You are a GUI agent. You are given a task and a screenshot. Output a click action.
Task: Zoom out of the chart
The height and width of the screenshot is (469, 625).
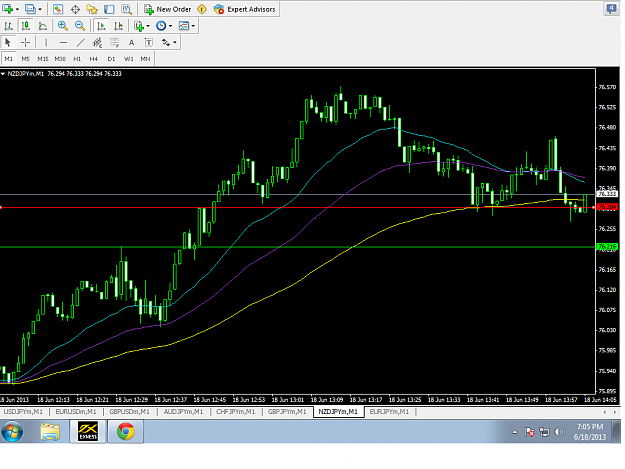point(80,26)
